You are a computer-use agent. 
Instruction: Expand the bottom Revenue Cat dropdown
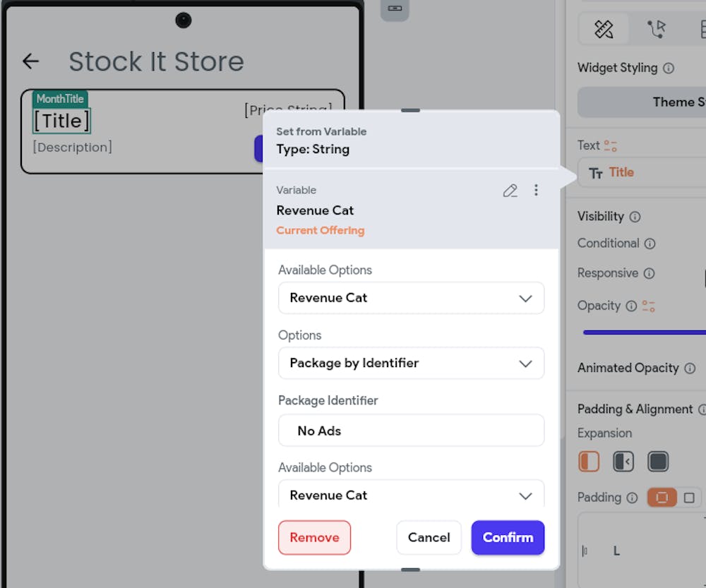(411, 494)
